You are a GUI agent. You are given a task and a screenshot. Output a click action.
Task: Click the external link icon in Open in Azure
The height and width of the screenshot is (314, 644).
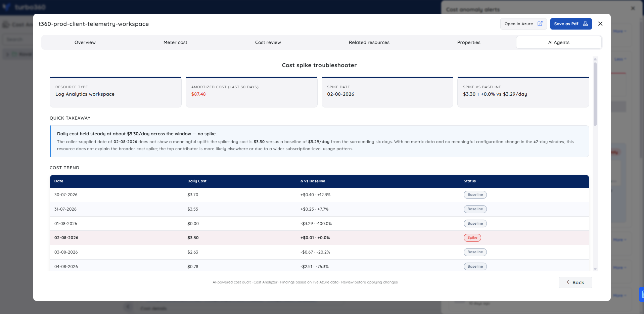coord(540,24)
